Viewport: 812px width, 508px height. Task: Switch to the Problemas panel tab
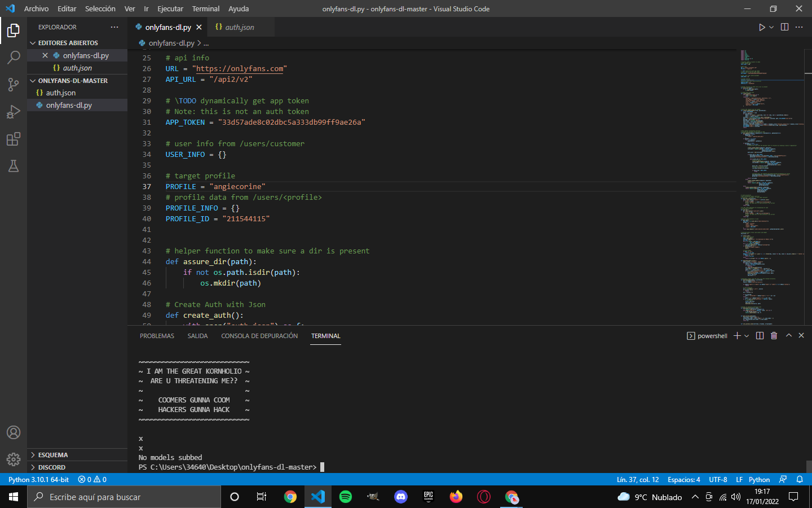pos(157,336)
